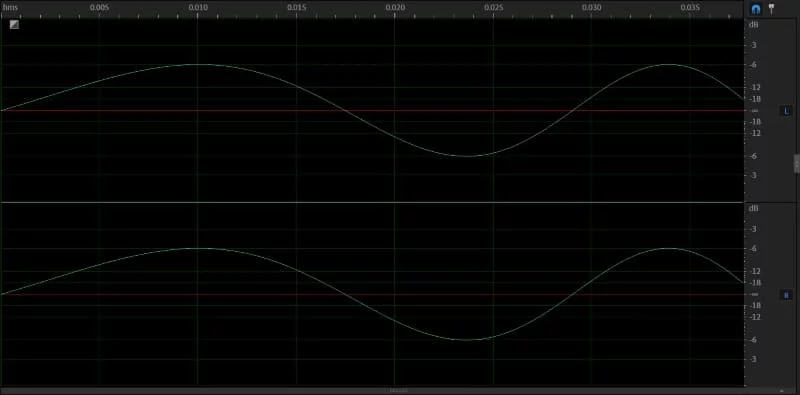Toggle the magnet snapping icon
The width and height of the screenshot is (800, 395).
(756, 9)
